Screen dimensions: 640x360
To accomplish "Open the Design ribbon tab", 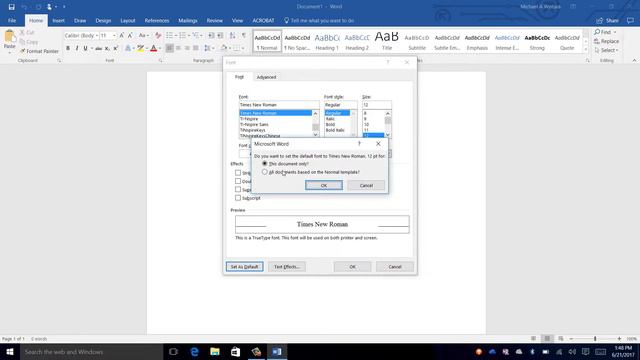I will (103, 20).
